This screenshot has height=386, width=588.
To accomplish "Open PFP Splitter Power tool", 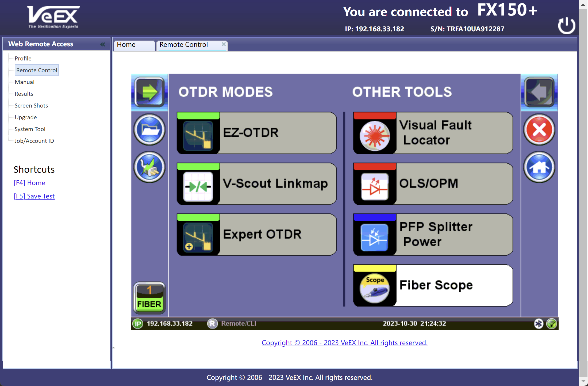I will (433, 235).
